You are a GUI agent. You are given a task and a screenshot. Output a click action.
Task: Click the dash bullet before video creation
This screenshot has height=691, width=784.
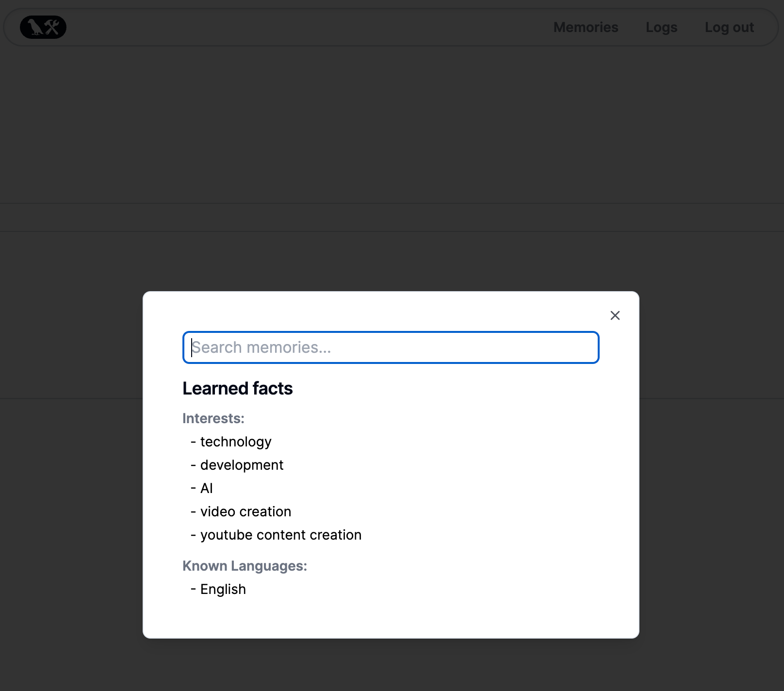point(194,511)
